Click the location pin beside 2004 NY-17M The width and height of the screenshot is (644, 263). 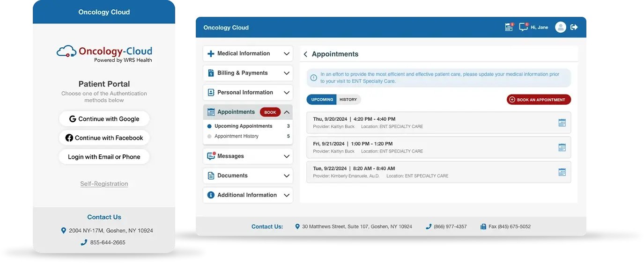tap(64, 231)
